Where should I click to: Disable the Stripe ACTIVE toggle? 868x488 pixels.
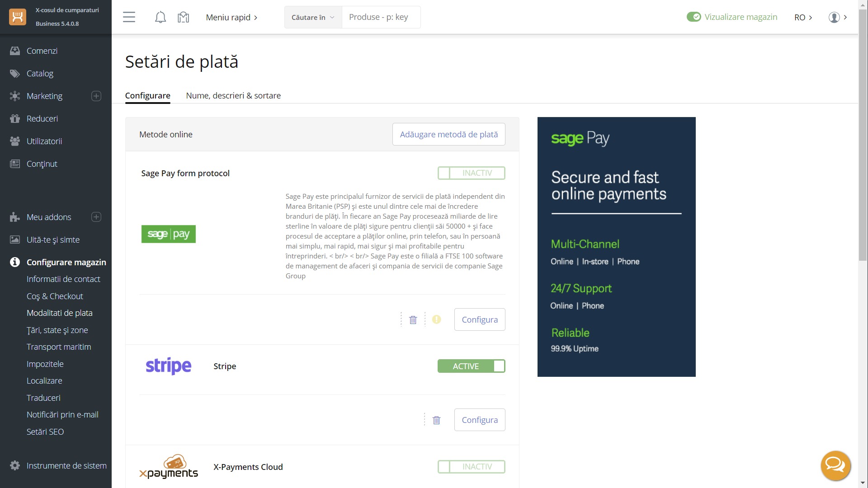pos(471,366)
